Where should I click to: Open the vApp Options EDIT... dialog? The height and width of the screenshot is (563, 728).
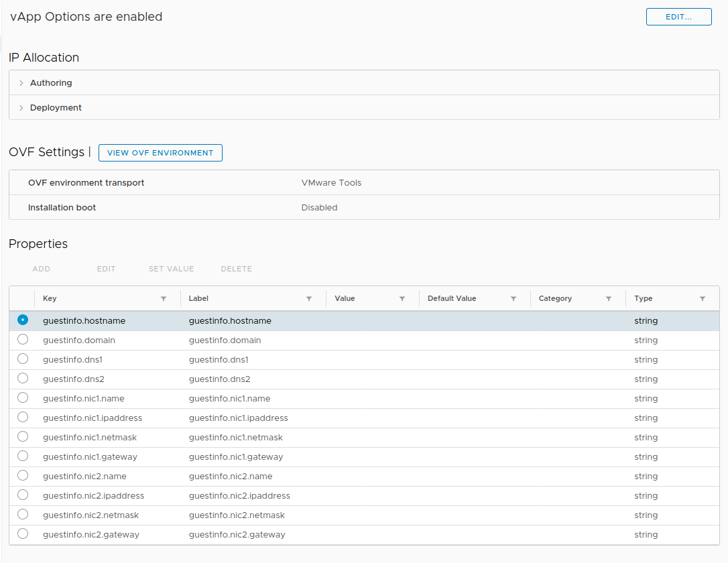(x=678, y=16)
